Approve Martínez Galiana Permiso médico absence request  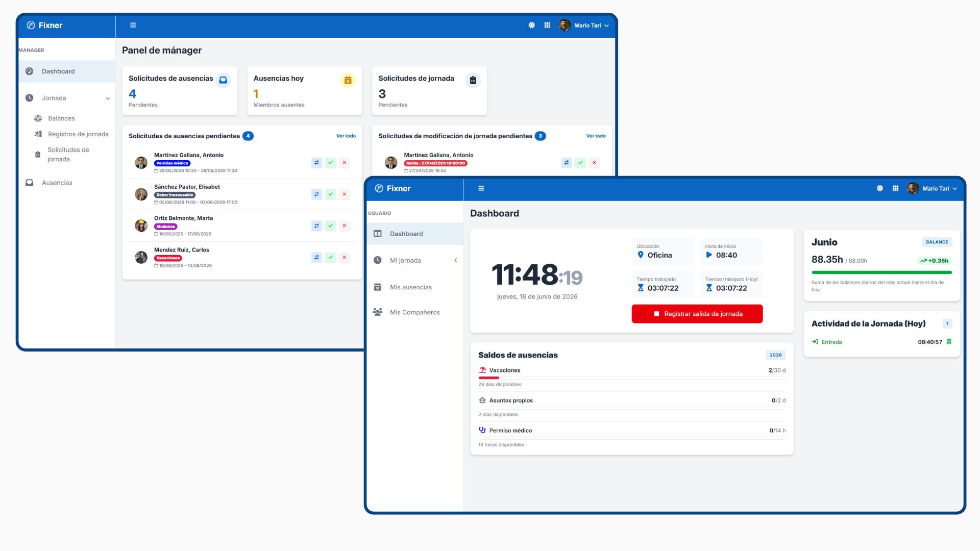click(330, 163)
